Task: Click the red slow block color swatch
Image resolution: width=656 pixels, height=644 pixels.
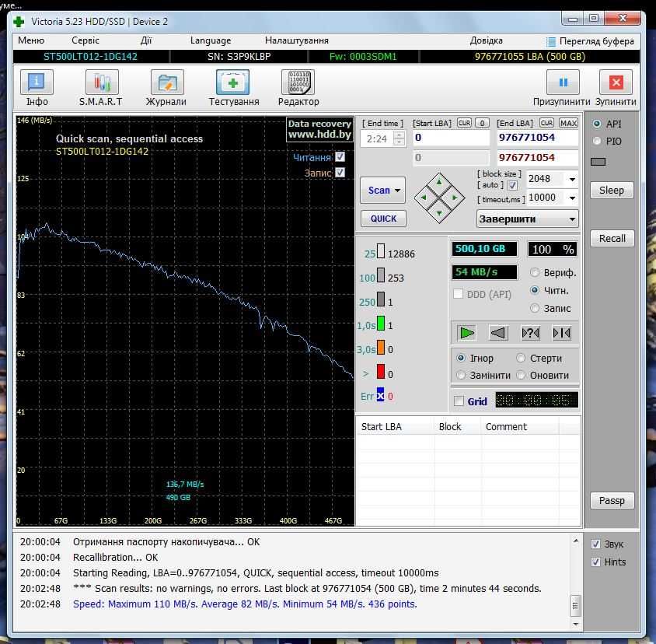Action: pyautogui.click(x=381, y=372)
